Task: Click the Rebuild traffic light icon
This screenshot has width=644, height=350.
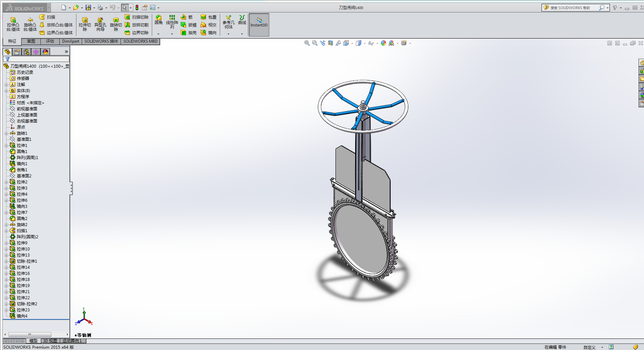Action: tap(137, 7)
